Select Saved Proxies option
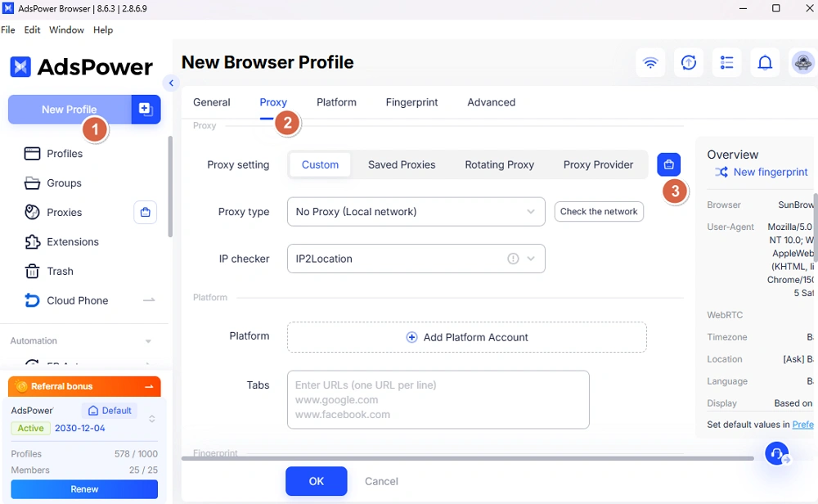 (402, 165)
